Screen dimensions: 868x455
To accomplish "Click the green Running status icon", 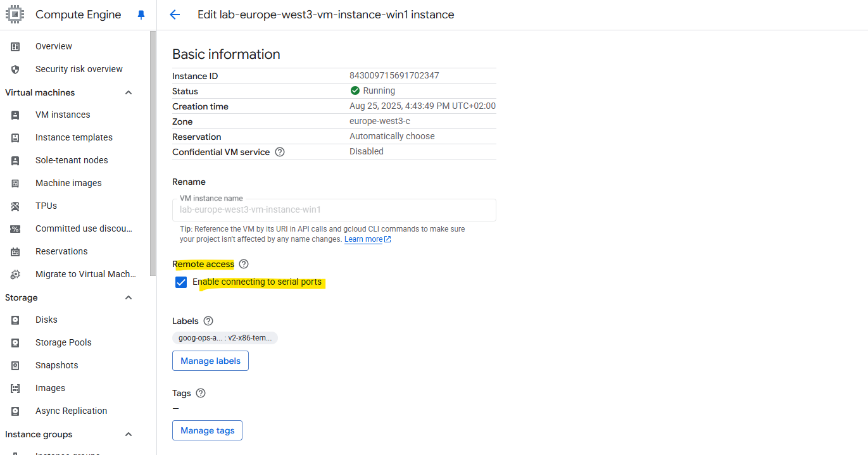I will (355, 90).
